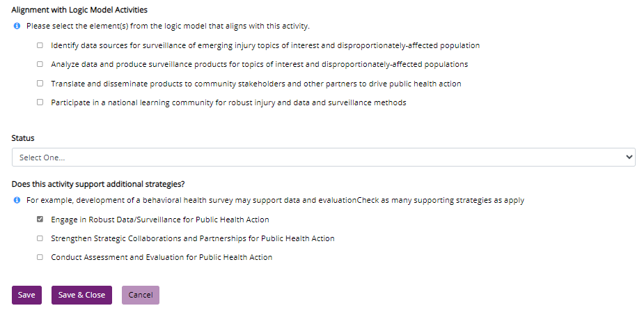Click the 'Alignment with Logic Model Activities' heading

pos(79,10)
